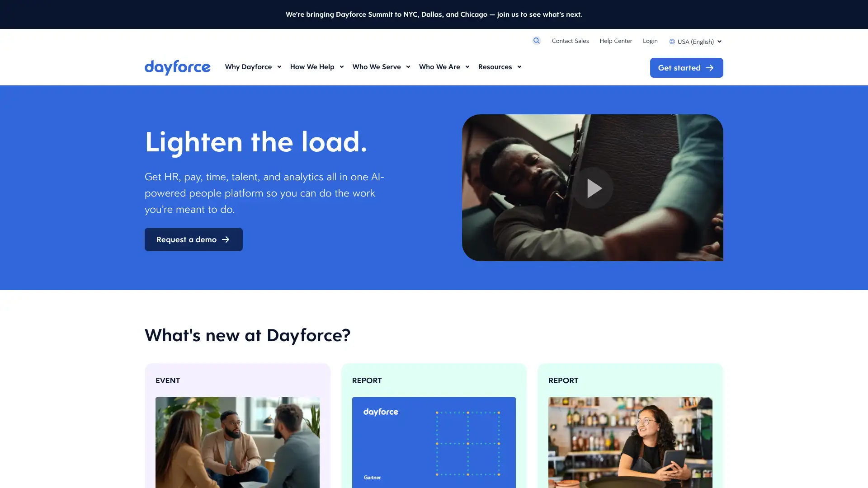The width and height of the screenshot is (868, 488).
Task: Click the Login link
Action: click(650, 41)
